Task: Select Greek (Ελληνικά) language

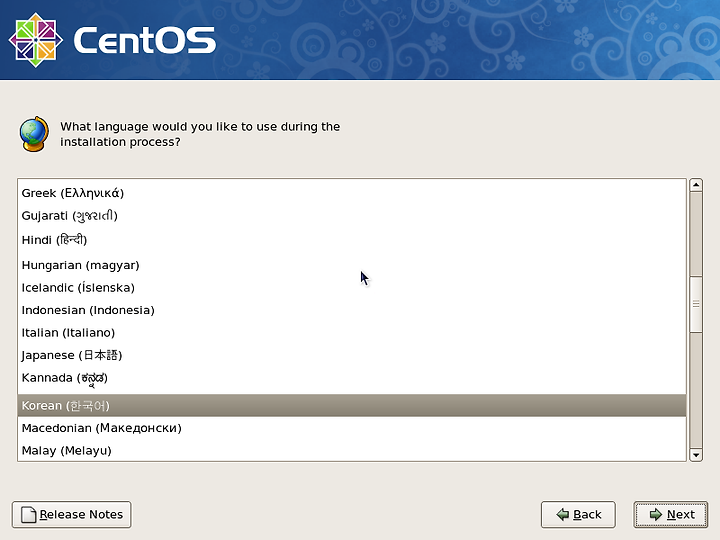Action: click(x=352, y=193)
